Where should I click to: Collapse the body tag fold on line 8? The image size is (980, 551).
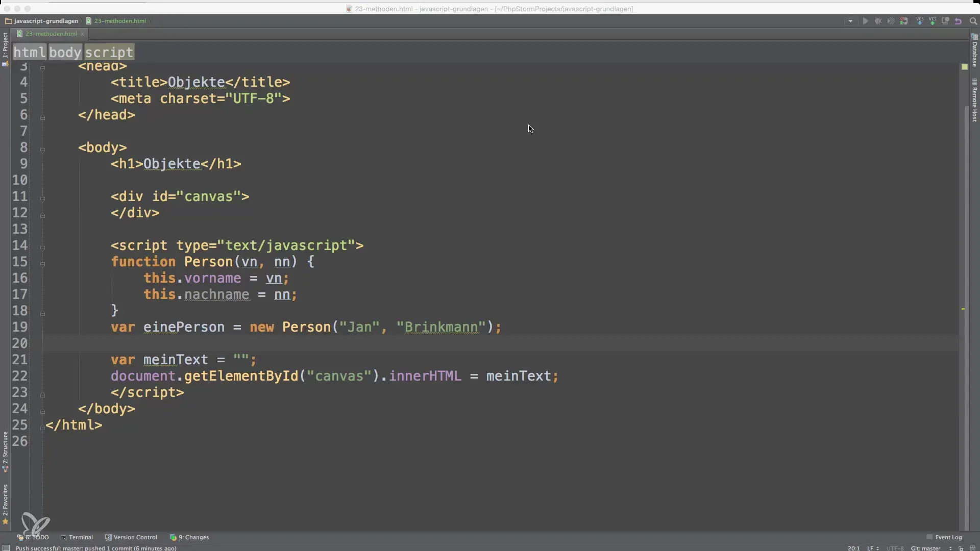point(42,150)
